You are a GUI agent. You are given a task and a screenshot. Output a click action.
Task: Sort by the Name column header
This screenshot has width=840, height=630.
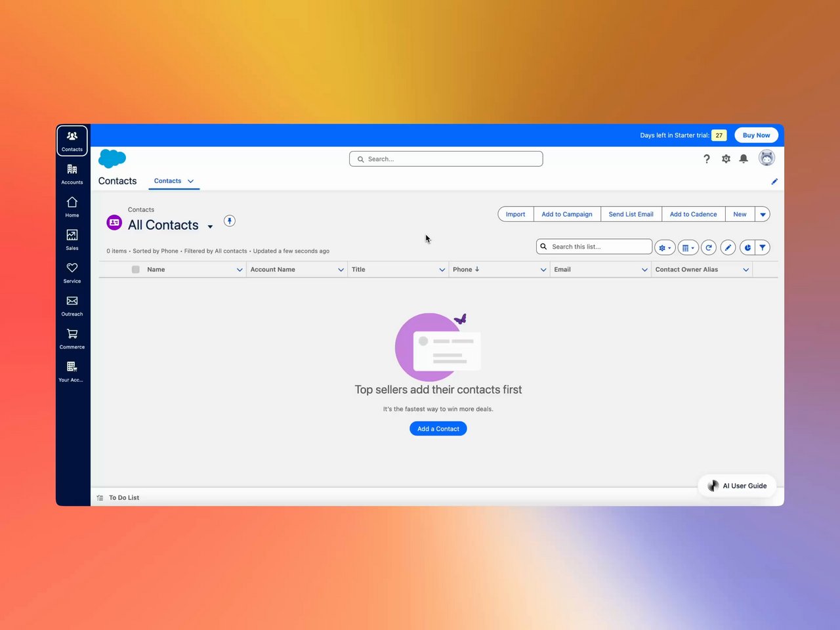(156, 270)
